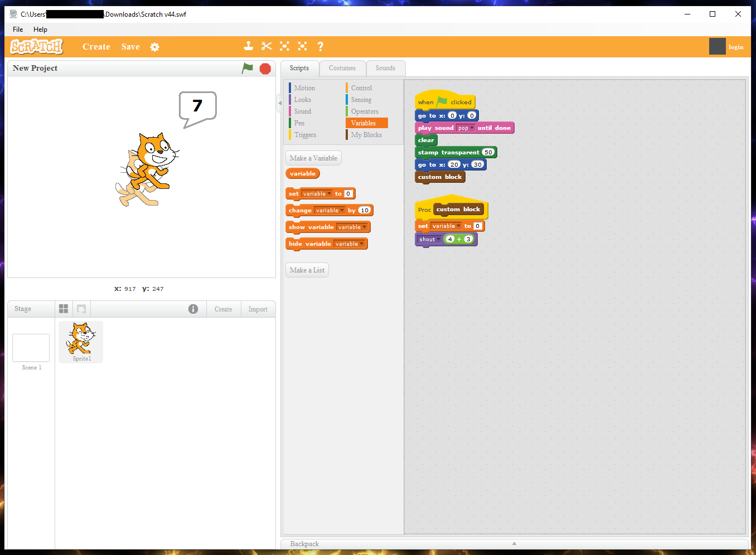Expand the Backpack panel

[x=513, y=543]
